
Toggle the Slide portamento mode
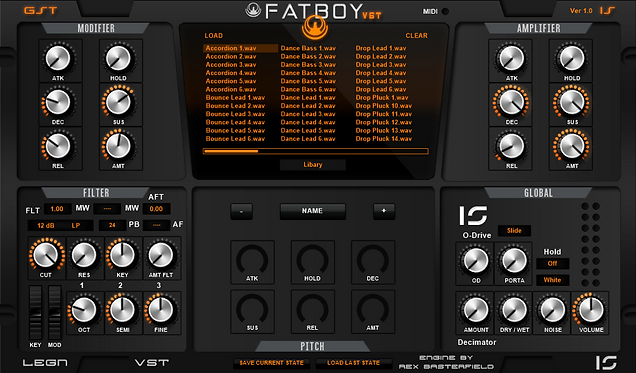[514, 231]
